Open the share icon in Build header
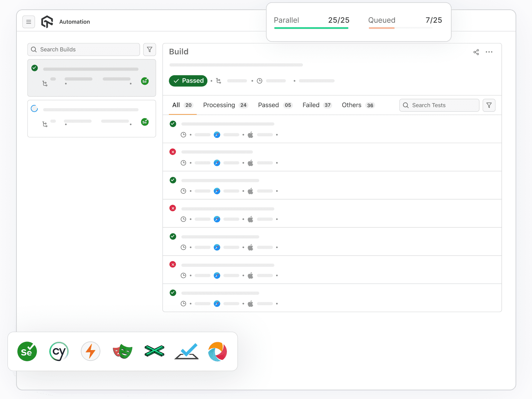 [x=476, y=52]
